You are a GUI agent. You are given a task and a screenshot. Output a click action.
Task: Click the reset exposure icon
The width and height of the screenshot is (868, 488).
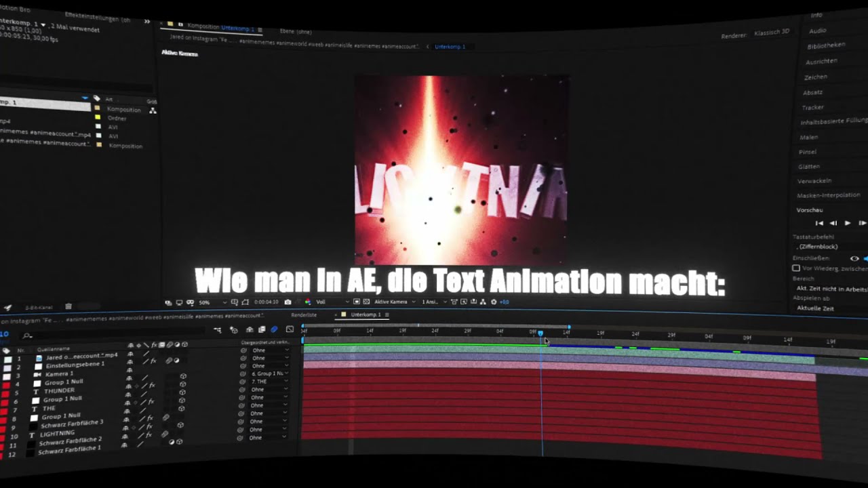click(494, 302)
